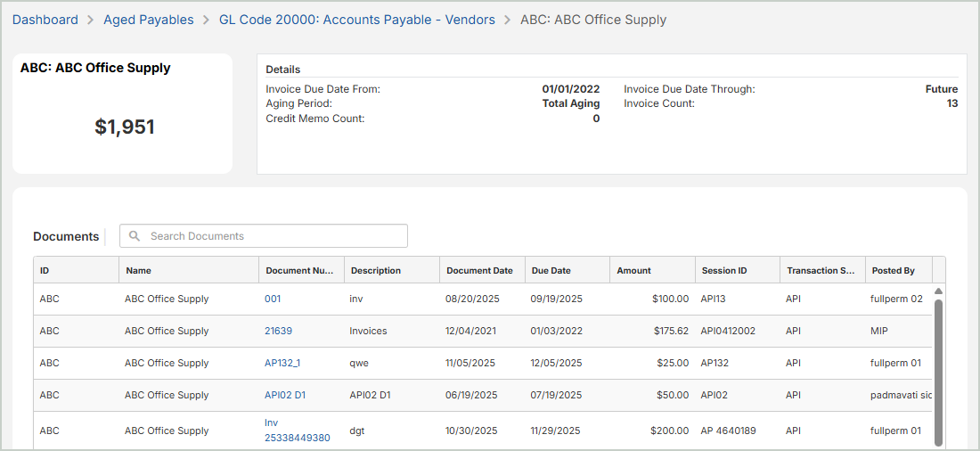Sort by Name column header
Viewport: 980px width, 451px height.
click(x=138, y=270)
